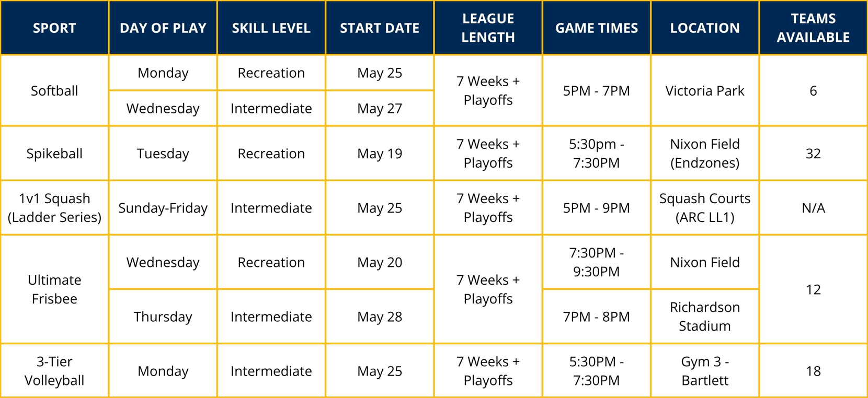Select the Sunday-Friday day cell
This screenshot has height=398, width=868.
click(x=163, y=208)
